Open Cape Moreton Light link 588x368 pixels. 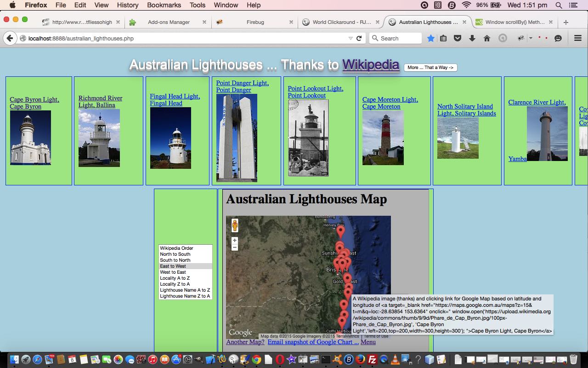pyautogui.click(x=390, y=103)
